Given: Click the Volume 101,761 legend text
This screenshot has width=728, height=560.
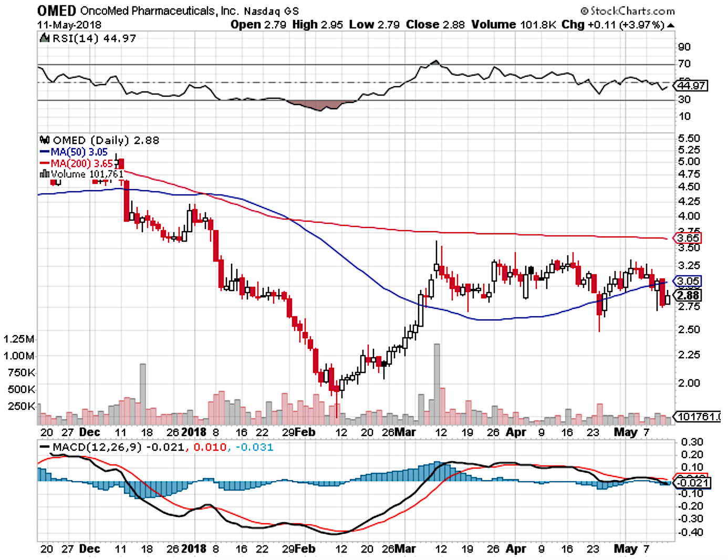Looking at the screenshot, I should [87, 174].
